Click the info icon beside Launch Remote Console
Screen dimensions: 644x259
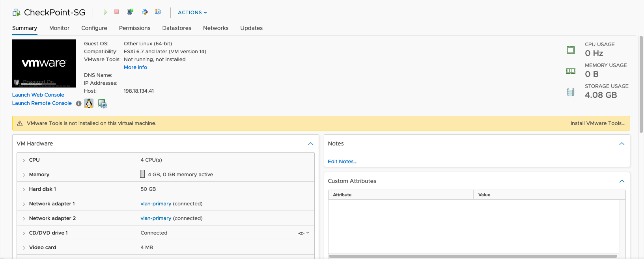79,104
